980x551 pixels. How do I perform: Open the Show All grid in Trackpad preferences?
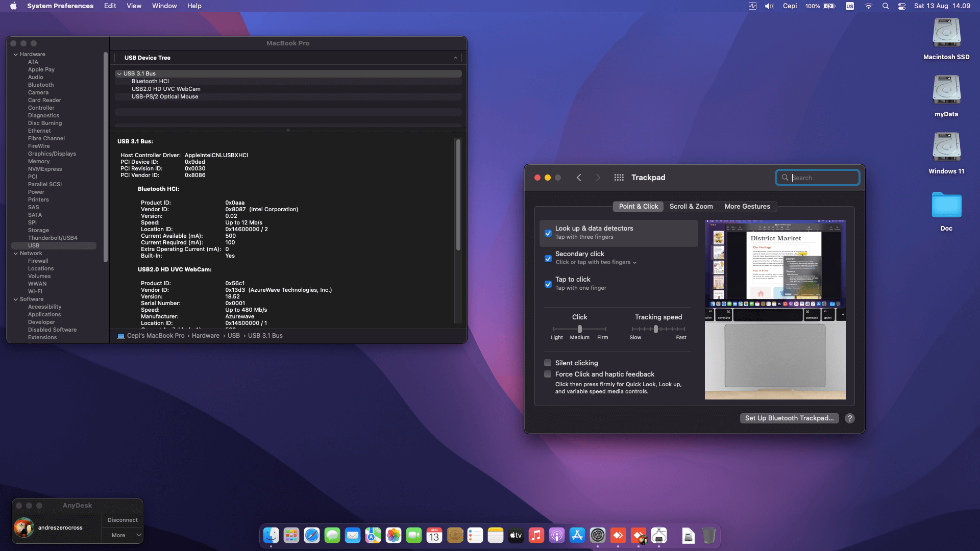[x=618, y=177]
